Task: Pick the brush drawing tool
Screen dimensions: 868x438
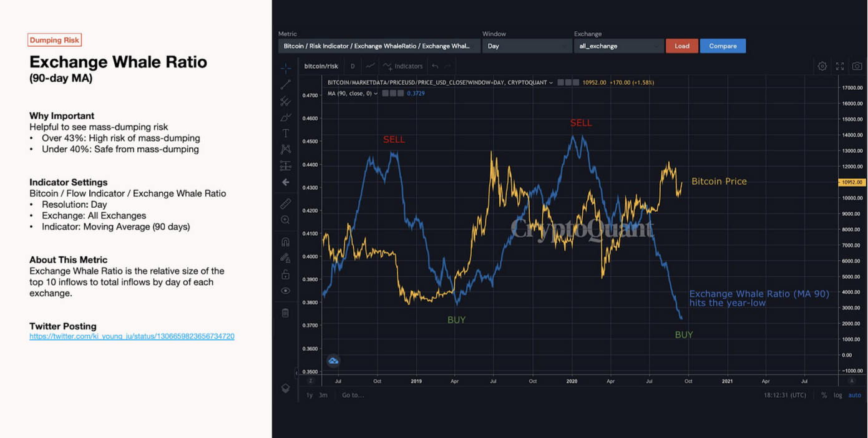Action: pos(285,117)
